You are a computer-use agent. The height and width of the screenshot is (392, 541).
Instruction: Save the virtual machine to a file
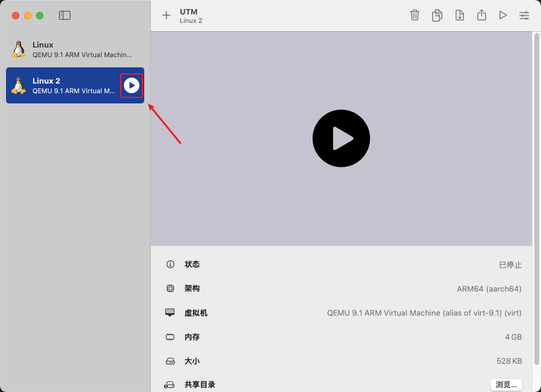[x=459, y=15]
